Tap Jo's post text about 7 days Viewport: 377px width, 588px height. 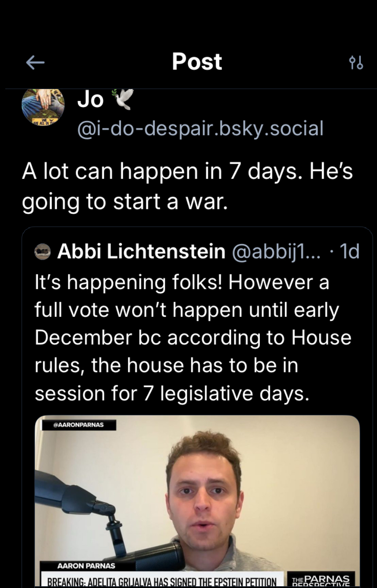point(187,186)
